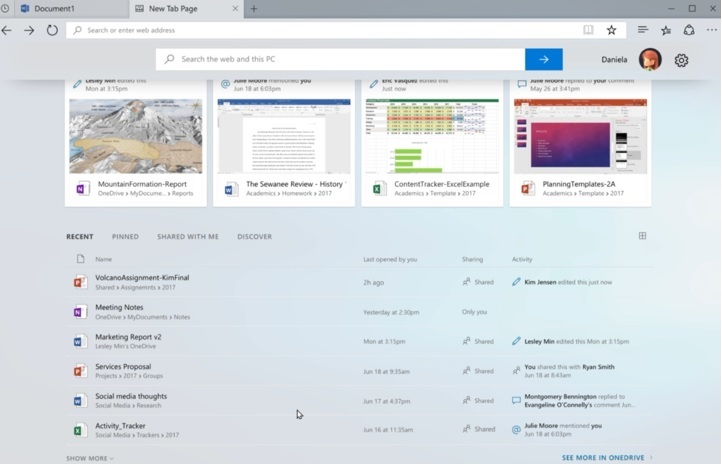Add page to favorites with star icon
The width and height of the screenshot is (722, 464).
coord(611,30)
